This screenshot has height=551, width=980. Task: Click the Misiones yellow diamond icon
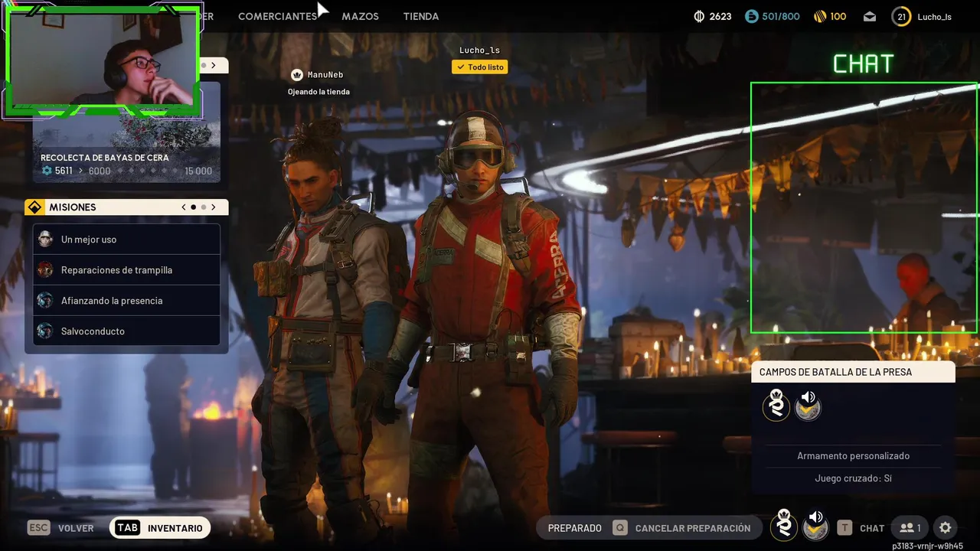pos(34,207)
